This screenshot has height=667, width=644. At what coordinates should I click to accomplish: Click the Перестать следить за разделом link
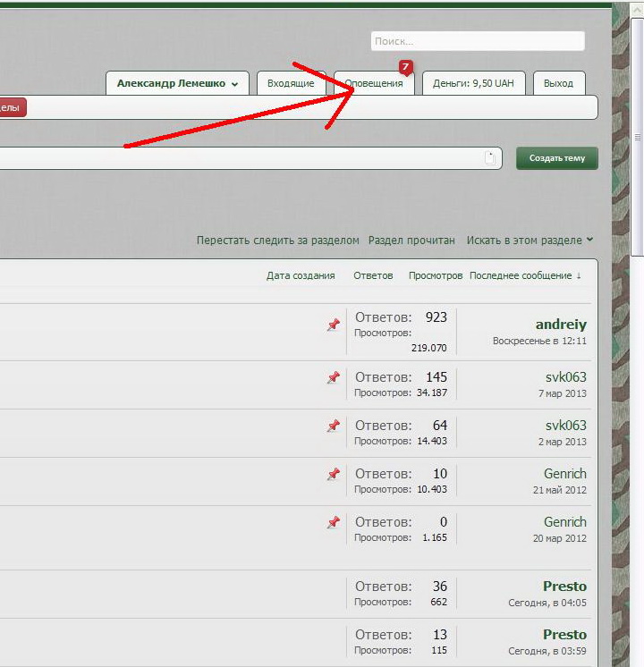pyautogui.click(x=277, y=241)
